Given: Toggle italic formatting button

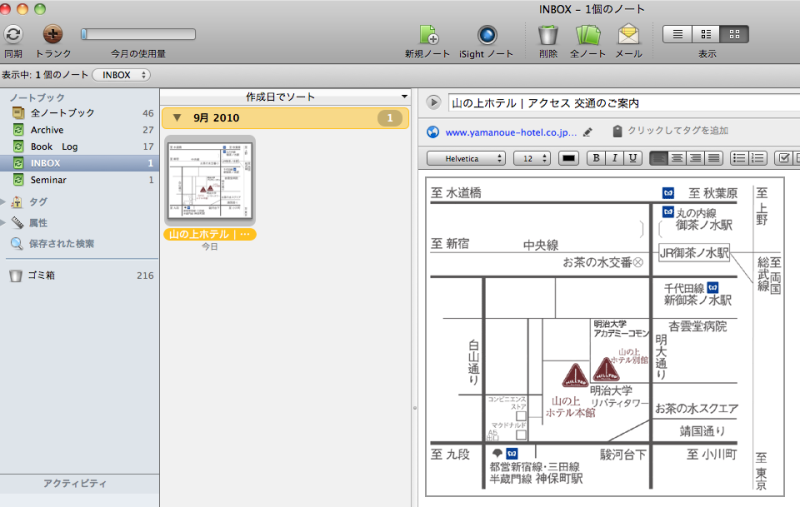Looking at the screenshot, I should [x=614, y=158].
